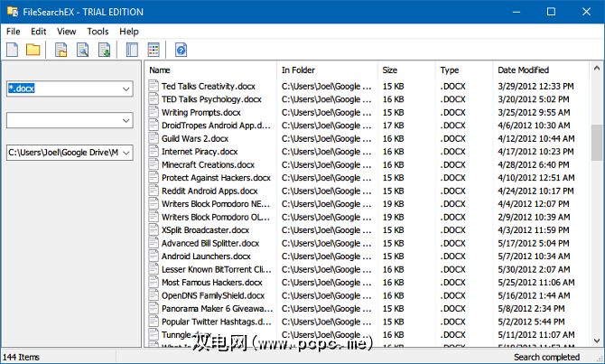Click date 4/12/2012 10:44 AM cell

coord(536,138)
